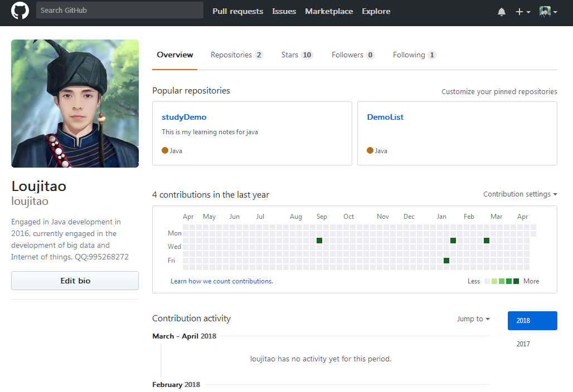Image resolution: width=573 pixels, height=392 pixels.
Task: Select the Overview tab
Action: 174,55
